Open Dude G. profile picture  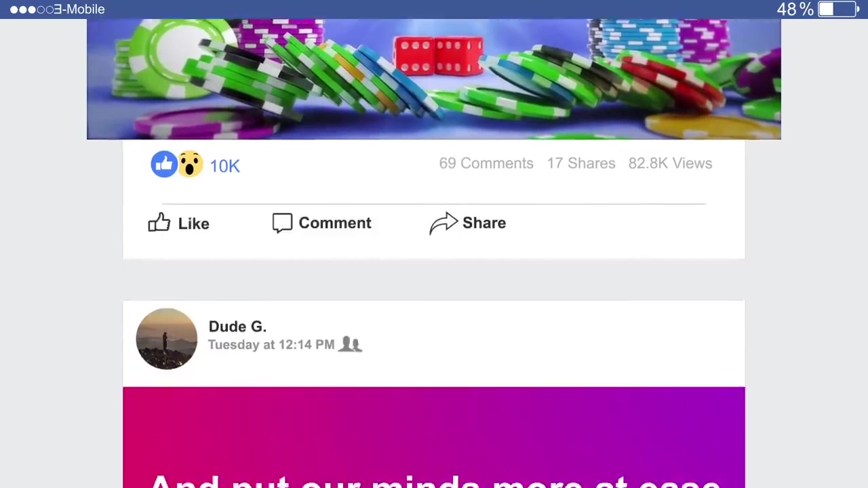167,339
